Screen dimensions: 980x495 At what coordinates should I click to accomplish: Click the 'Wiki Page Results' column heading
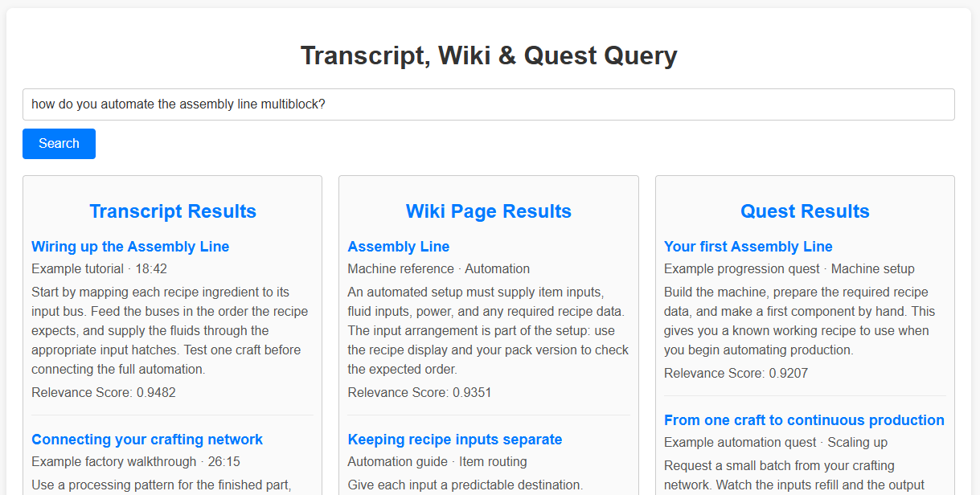(489, 211)
